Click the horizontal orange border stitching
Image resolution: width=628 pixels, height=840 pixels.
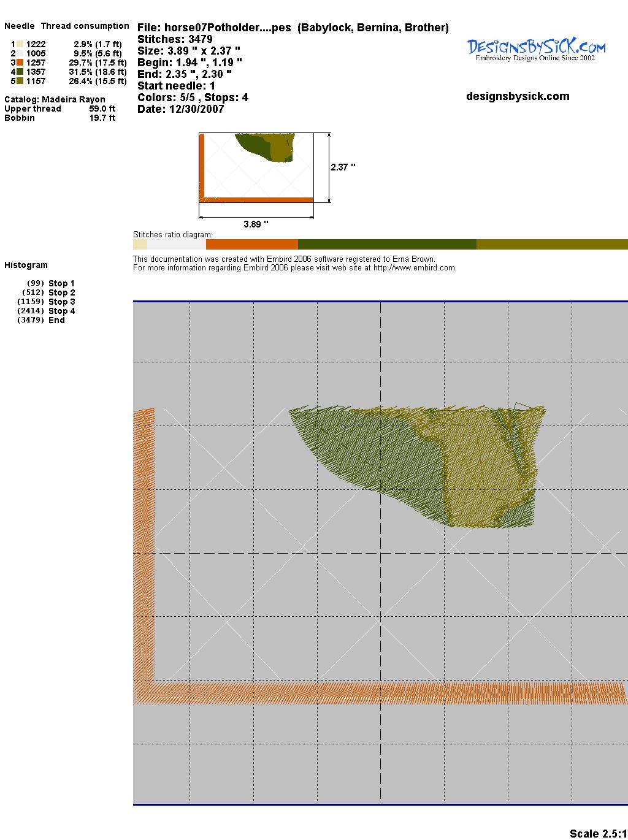(x=380, y=692)
